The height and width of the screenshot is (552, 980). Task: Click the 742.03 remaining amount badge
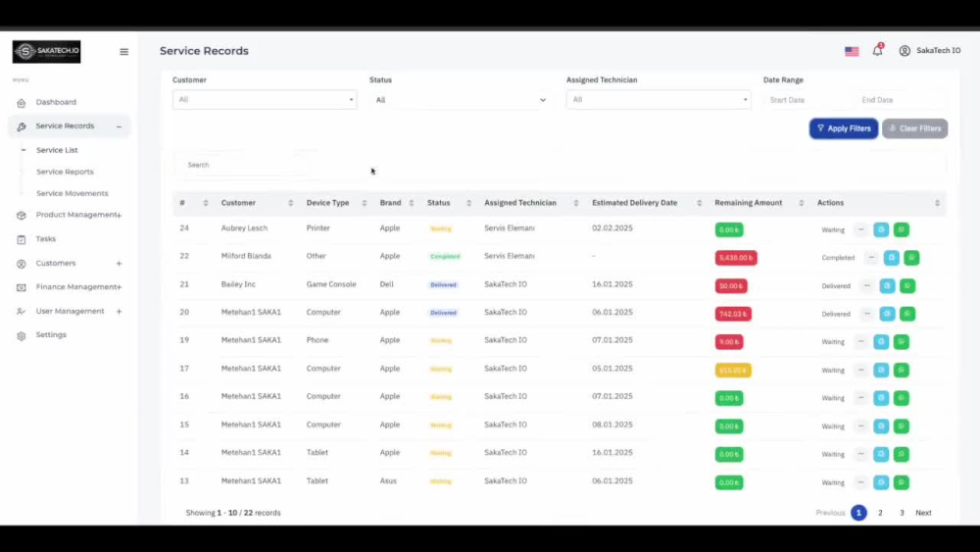point(732,315)
